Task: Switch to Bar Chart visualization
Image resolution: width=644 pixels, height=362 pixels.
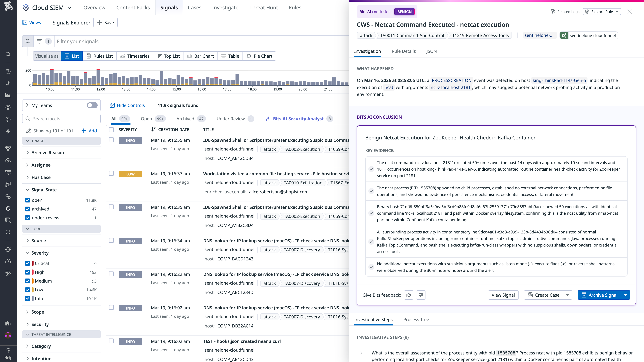Action: pyautogui.click(x=200, y=56)
